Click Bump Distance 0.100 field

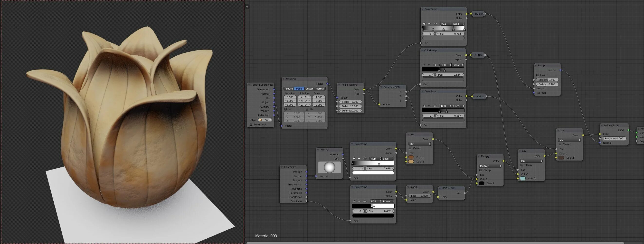tap(547, 84)
